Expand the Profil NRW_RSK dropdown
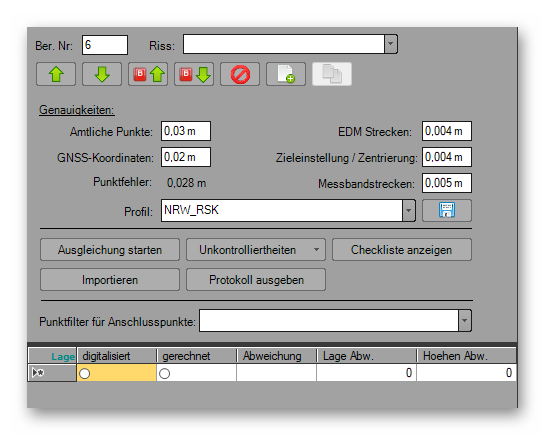This screenshot has height=435, width=545. tap(409, 210)
